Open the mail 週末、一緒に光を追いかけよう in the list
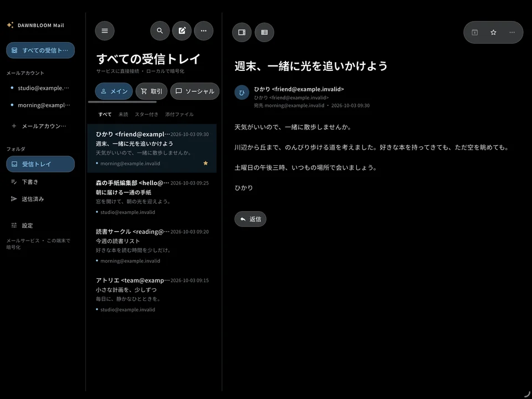This screenshot has width=532, height=399. click(152, 149)
